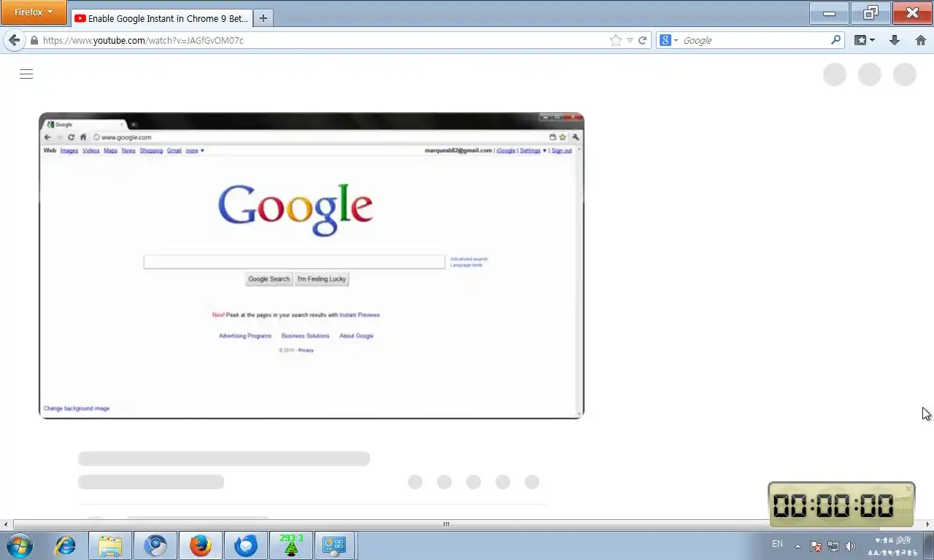Click the EN language indicator in tray

pos(777,544)
